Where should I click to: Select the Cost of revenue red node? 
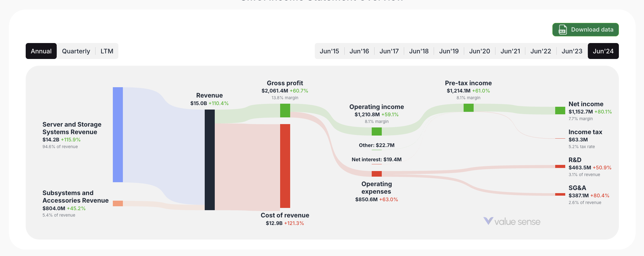coord(285,166)
